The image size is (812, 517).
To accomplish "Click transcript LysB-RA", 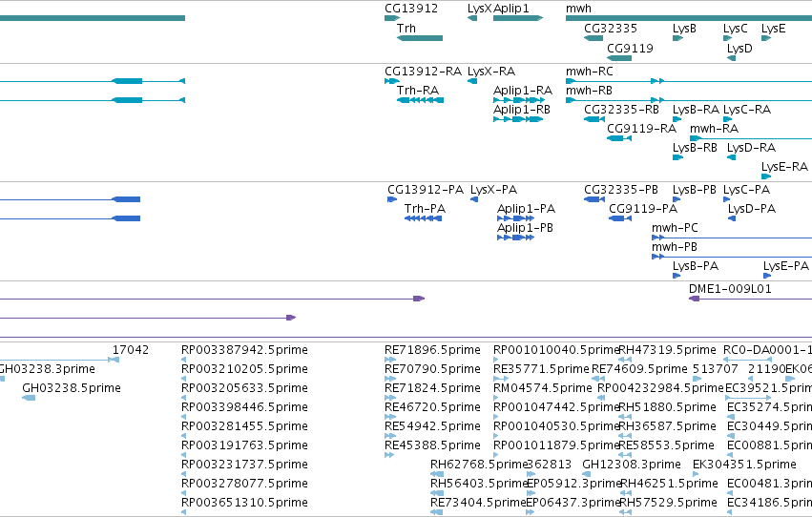I will [696, 109].
